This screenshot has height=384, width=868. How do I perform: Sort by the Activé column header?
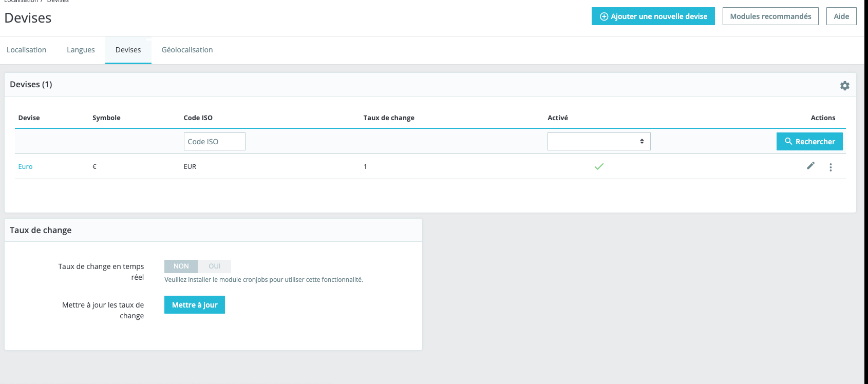558,118
